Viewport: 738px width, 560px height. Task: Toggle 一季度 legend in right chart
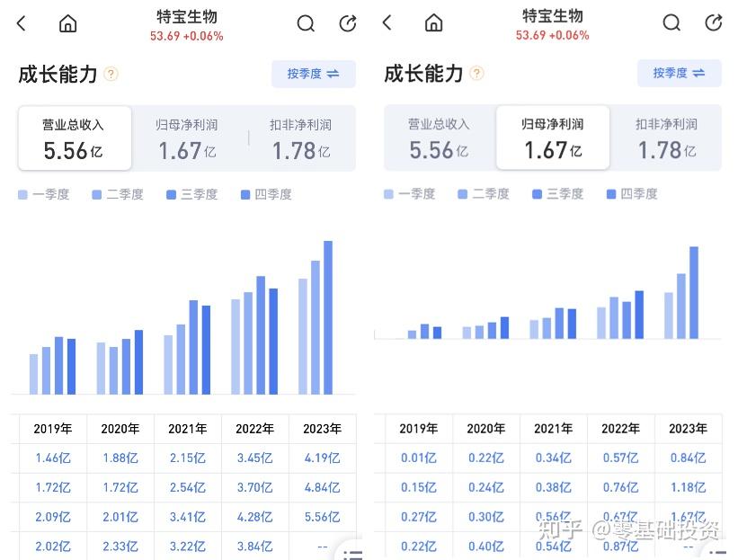coord(410,193)
